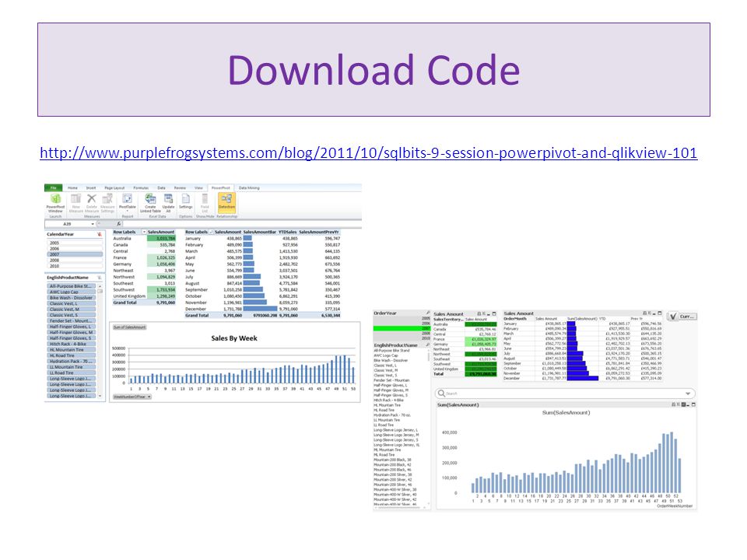Toggle AWC Logo Cap slicer item
This screenshot has height=560, width=747.
pyautogui.click(x=72, y=292)
